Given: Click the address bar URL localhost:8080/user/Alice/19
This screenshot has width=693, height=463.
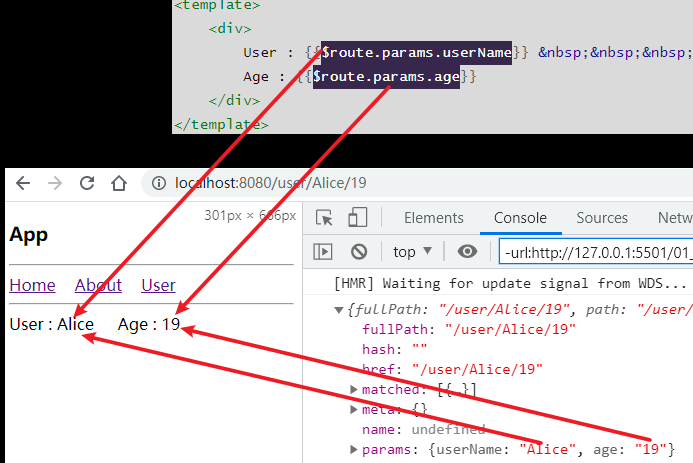Looking at the screenshot, I should 270,183.
